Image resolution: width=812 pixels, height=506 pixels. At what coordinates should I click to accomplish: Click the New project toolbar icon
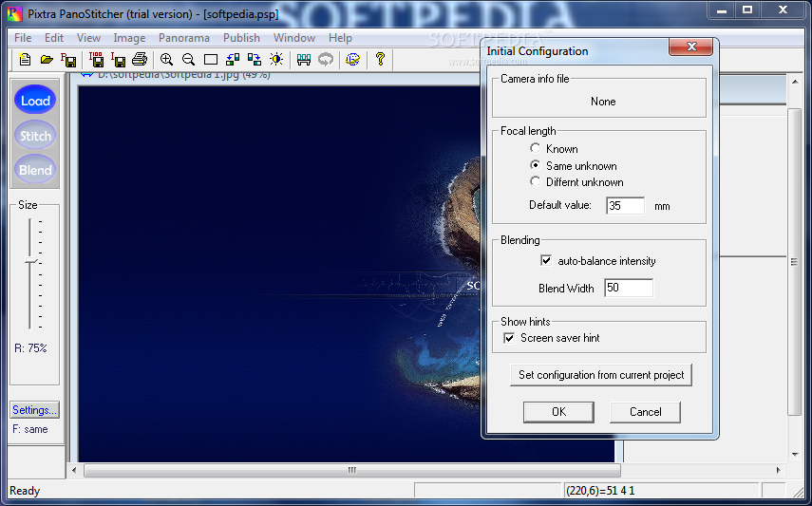[25, 60]
